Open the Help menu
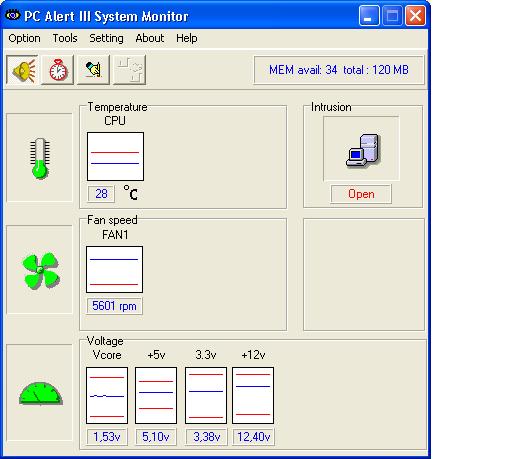This screenshot has height=459, width=512. pyautogui.click(x=187, y=38)
